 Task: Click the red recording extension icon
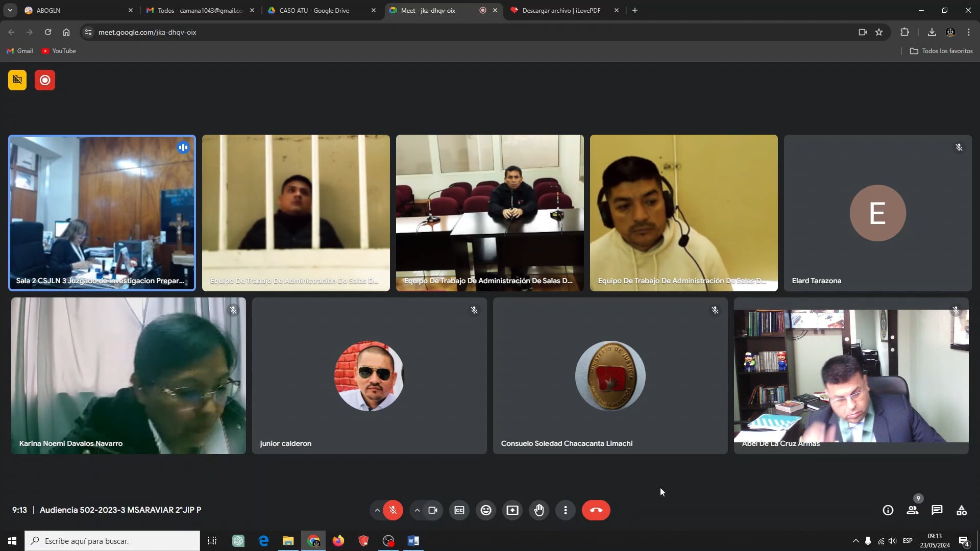pyautogui.click(x=45, y=80)
